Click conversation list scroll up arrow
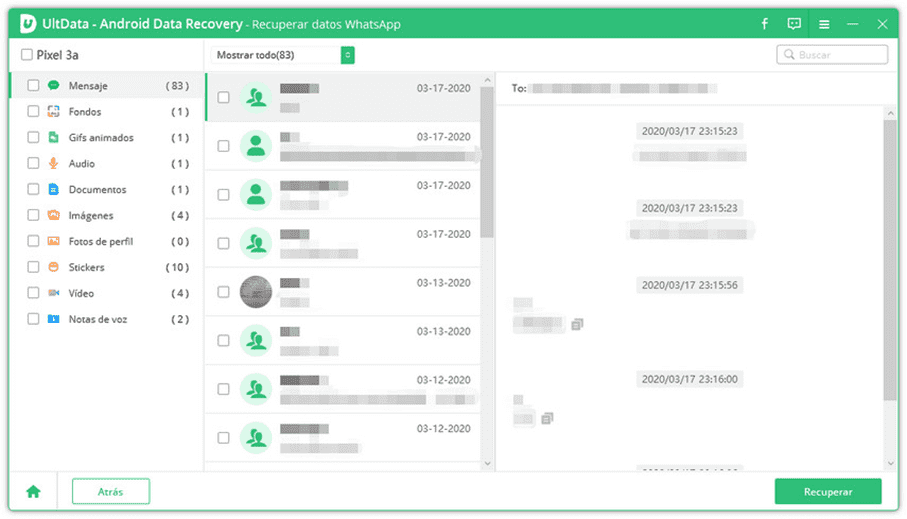Viewport: 907px width, 519px height. (487, 80)
